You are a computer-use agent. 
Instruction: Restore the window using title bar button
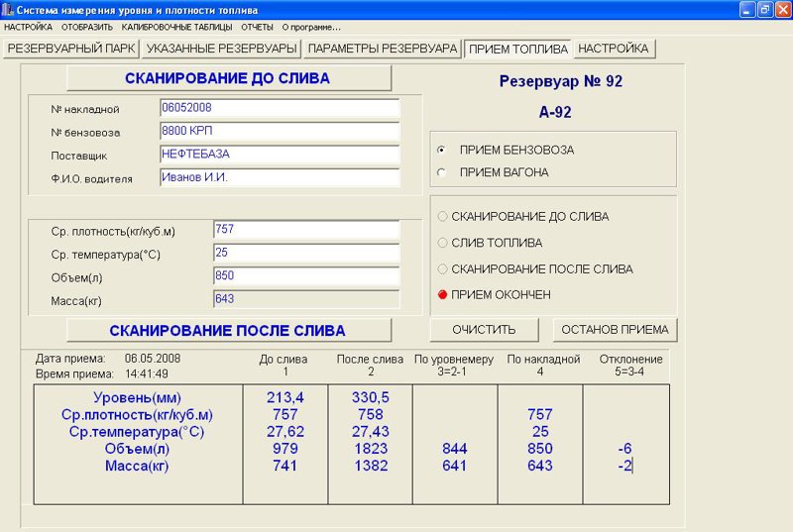[765, 10]
